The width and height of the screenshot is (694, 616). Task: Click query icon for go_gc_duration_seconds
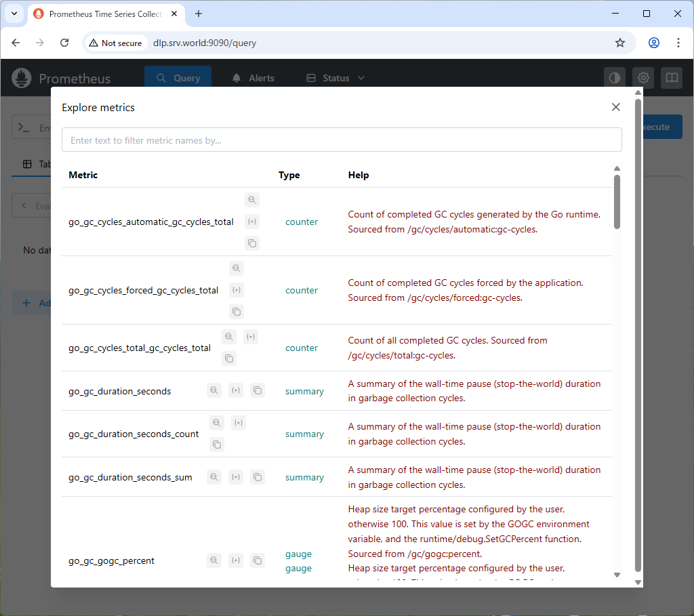point(213,391)
